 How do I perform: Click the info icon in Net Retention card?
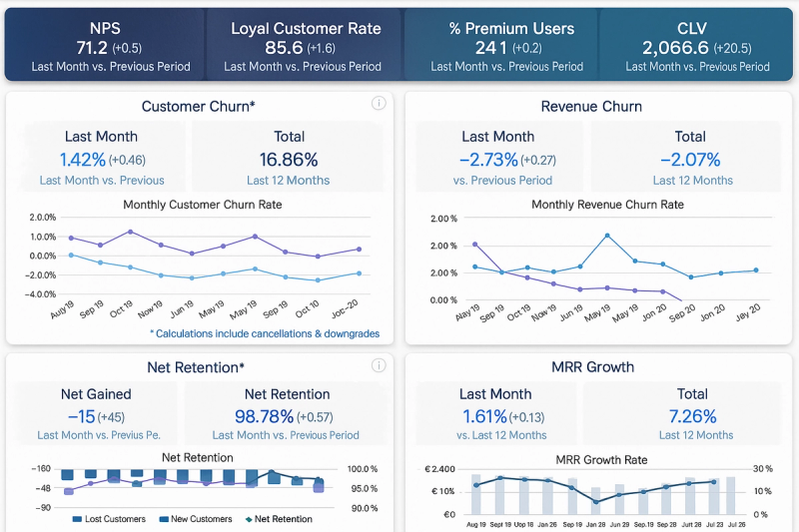[379, 365]
